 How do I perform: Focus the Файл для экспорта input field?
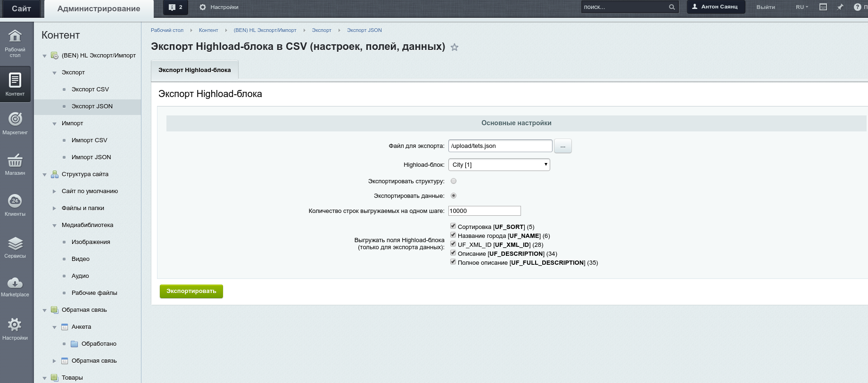click(500, 146)
